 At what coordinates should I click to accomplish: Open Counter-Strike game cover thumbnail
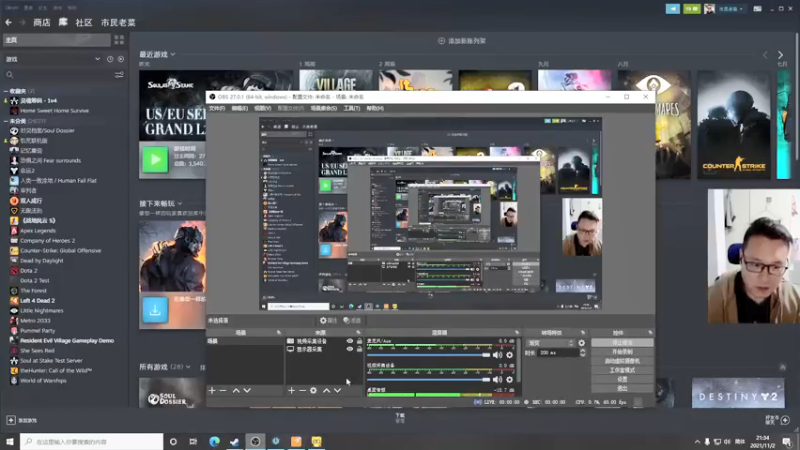click(734, 125)
